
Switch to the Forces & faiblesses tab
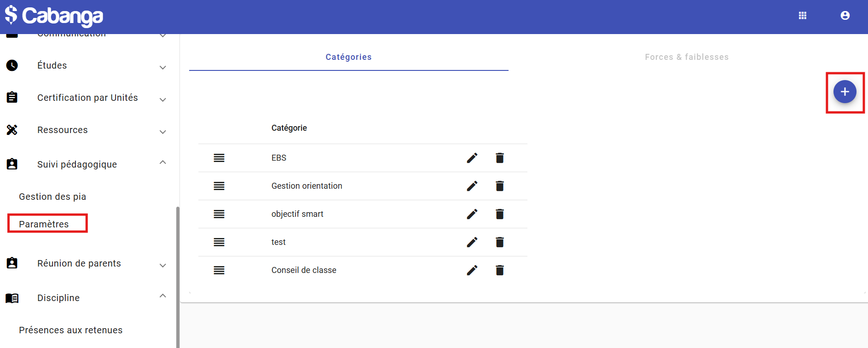(687, 57)
